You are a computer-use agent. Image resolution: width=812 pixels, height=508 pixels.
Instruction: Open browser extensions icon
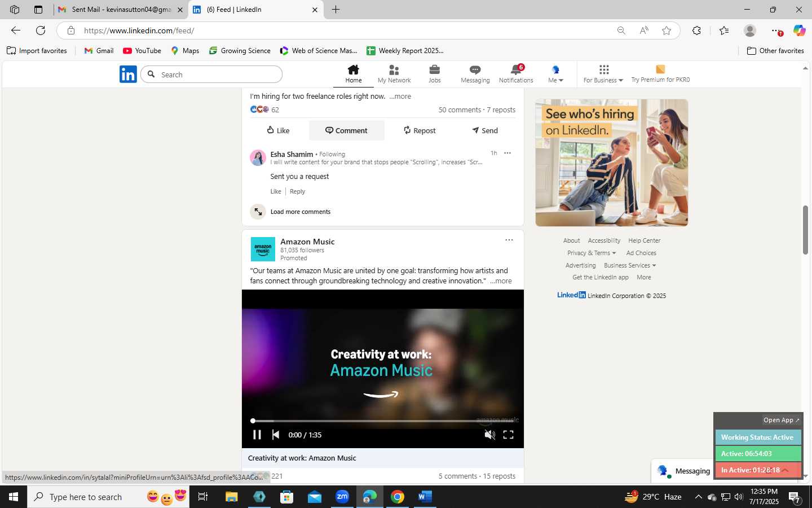click(697, 30)
